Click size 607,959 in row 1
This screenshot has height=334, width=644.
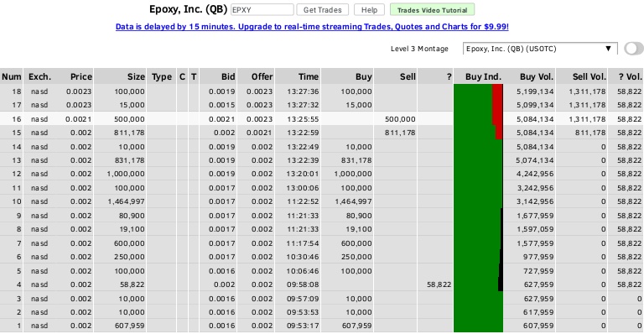pos(129,326)
